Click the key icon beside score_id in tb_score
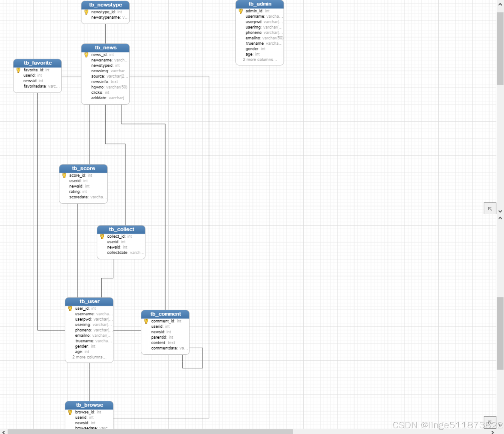The width and height of the screenshot is (504, 434). tap(64, 175)
